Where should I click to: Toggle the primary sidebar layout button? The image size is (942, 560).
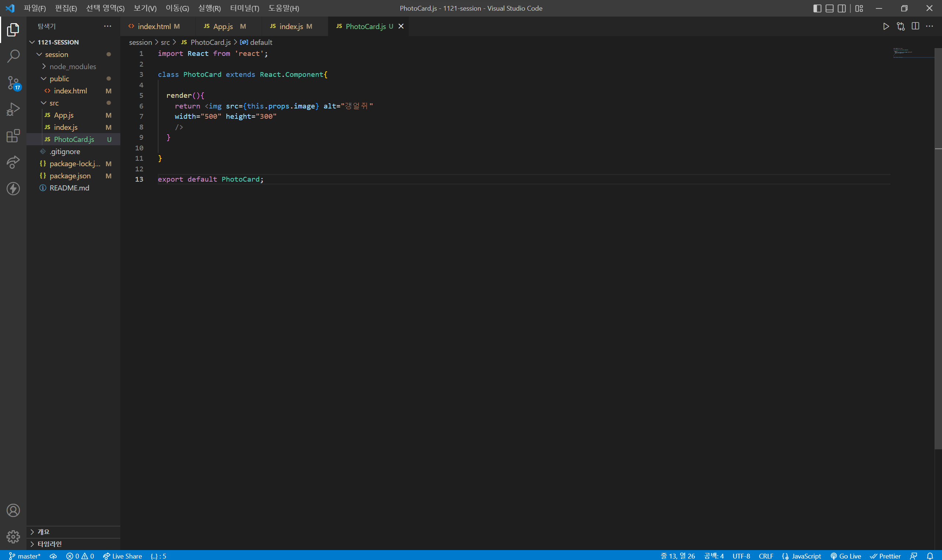[x=817, y=8]
